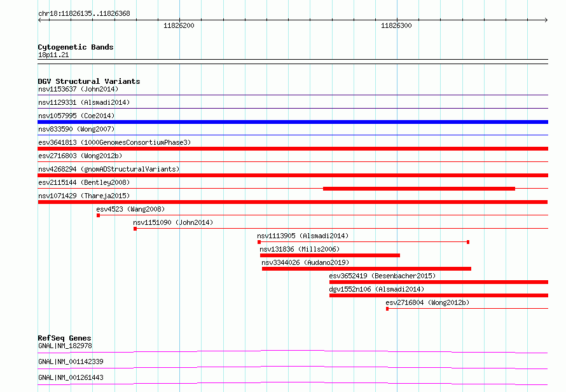Open the RefSeq Genes track heading

pos(64,338)
